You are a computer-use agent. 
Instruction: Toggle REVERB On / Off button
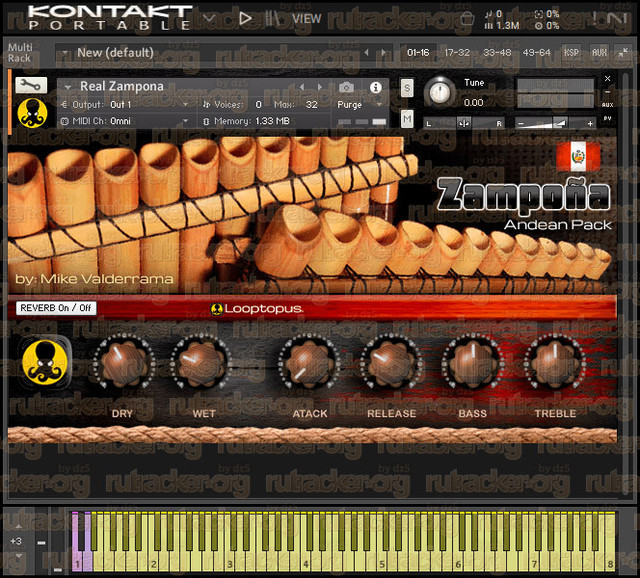click(x=56, y=308)
